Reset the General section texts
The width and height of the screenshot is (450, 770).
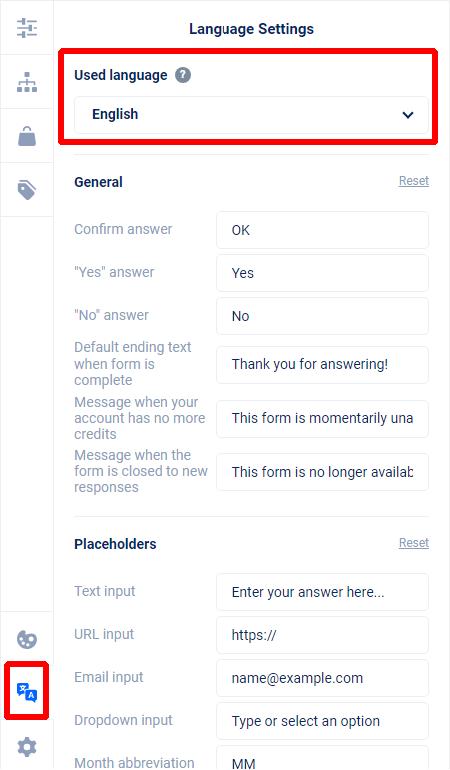tap(414, 181)
